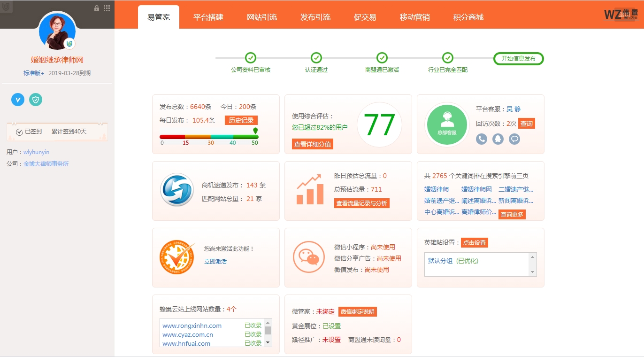Click the 已签到 check-in status
This screenshot has height=357, width=644.
click(x=29, y=132)
